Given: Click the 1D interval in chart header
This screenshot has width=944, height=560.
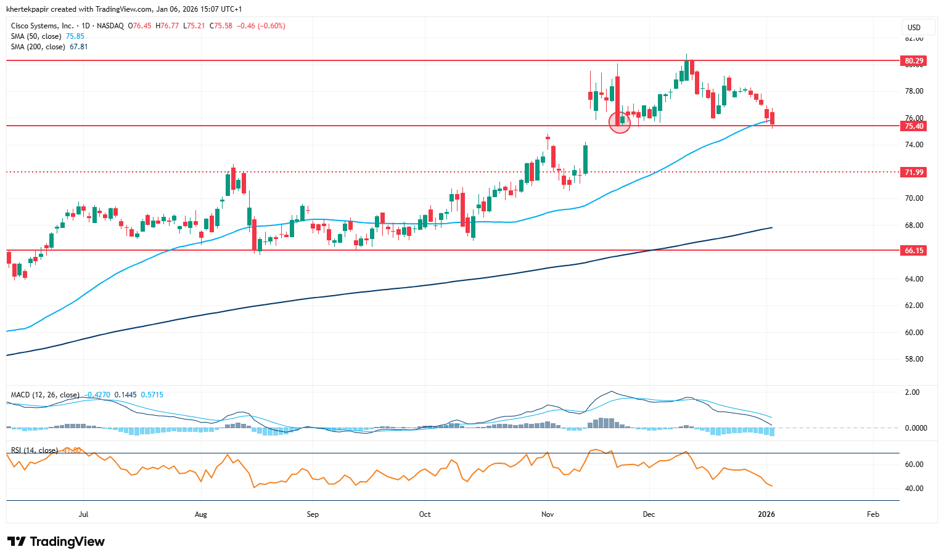Looking at the screenshot, I should (x=86, y=26).
